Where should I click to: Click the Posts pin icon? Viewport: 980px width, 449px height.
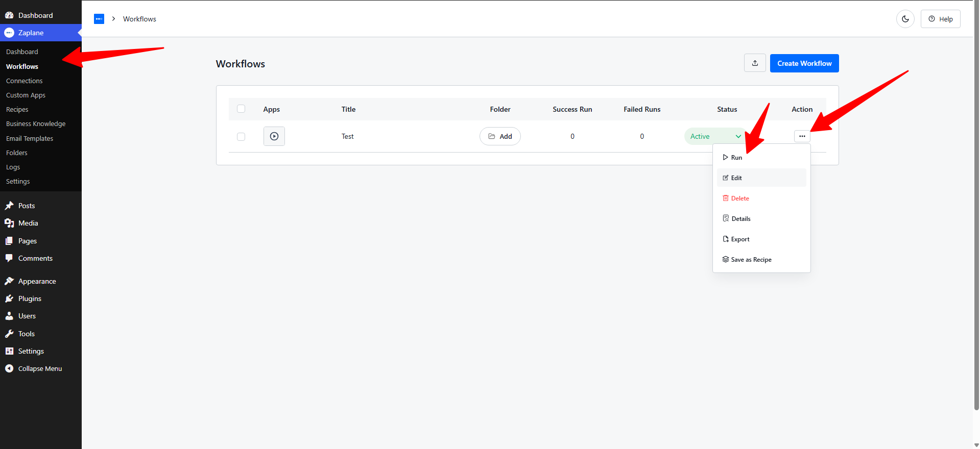(9, 206)
